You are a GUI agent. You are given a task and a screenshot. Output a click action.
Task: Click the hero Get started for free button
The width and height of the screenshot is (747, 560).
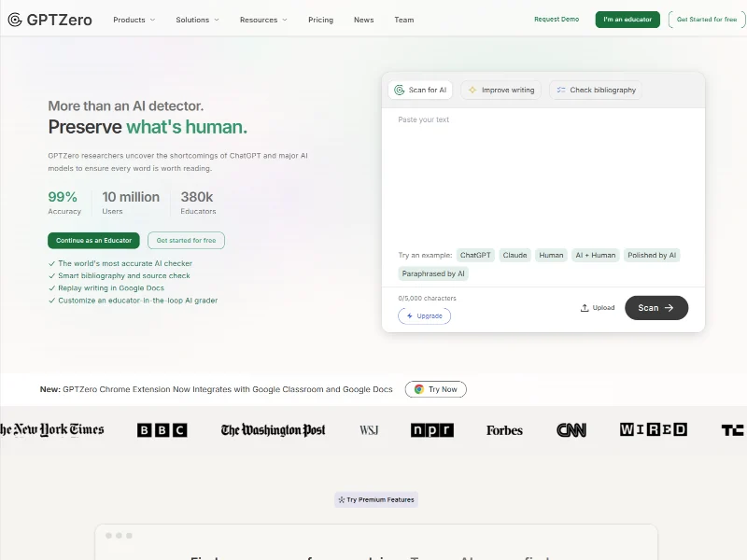click(186, 241)
